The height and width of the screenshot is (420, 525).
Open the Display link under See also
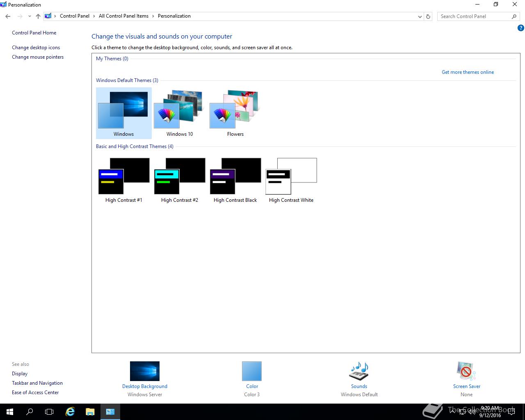[20, 374]
